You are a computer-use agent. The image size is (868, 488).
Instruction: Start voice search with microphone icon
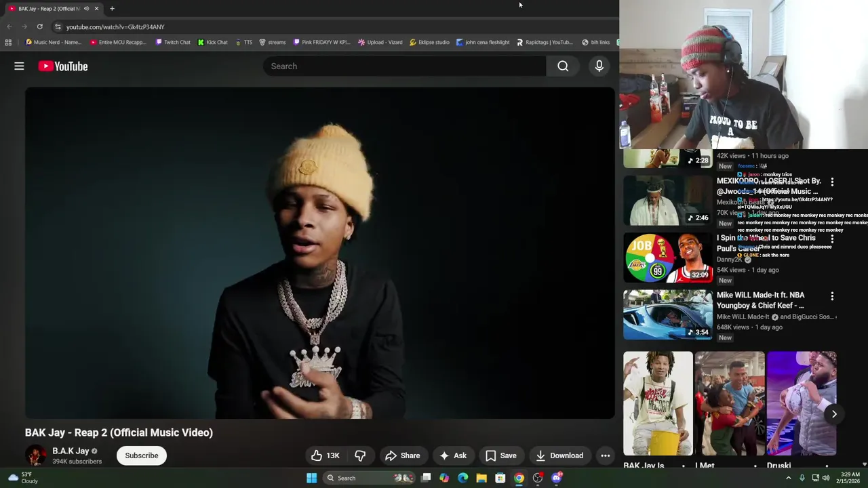pyautogui.click(x=599, y=66)
